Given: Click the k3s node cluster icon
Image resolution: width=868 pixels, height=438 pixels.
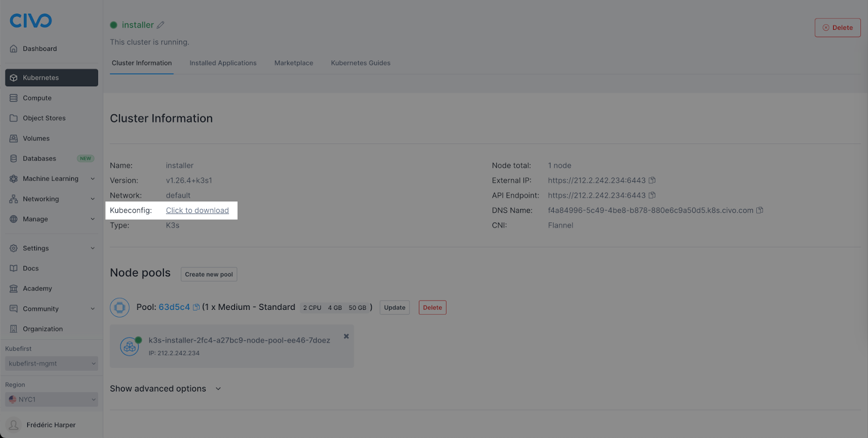Looking at the screenshot, I should pyautogui.click(x=130, y=346).
